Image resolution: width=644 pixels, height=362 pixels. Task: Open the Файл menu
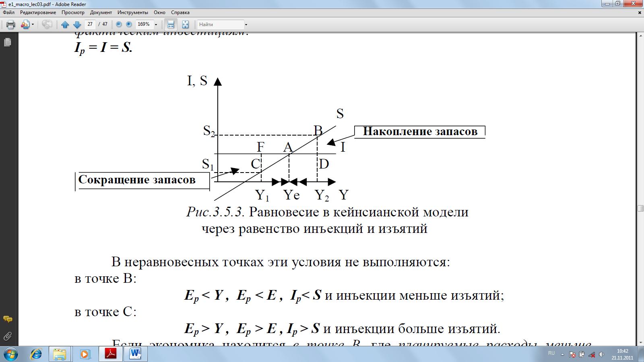click(8, 12)
